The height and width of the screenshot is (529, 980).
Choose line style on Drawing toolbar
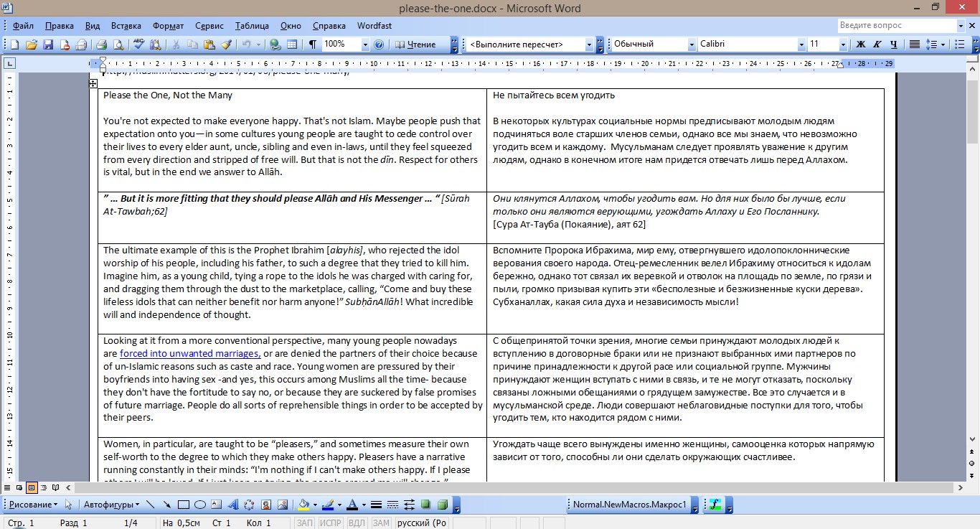tap(377, 505)
